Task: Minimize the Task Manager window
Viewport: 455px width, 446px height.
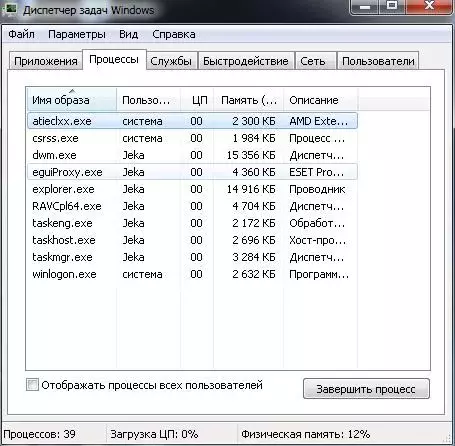Action: coord(365,6)
